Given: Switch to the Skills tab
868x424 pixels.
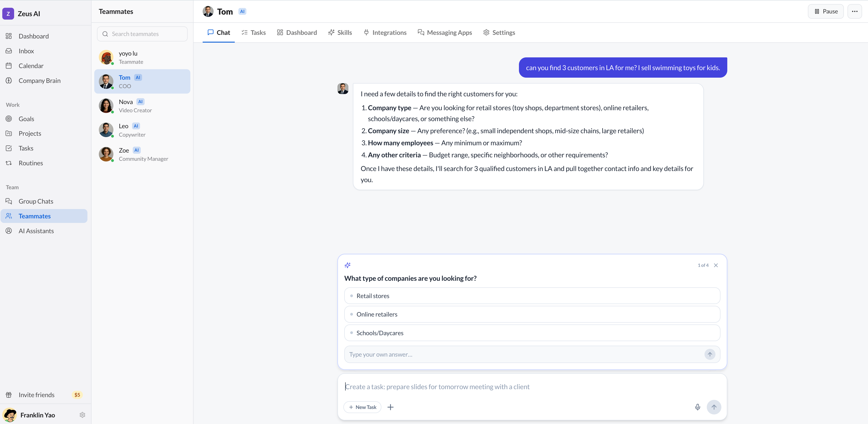Looking at the screenshot, I should [340, 32].
